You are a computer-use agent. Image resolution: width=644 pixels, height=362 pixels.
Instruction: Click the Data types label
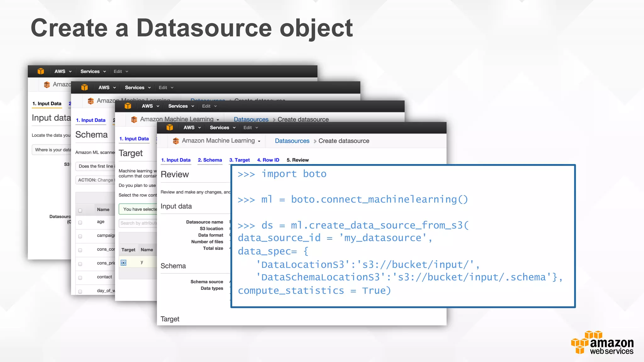point(212,288)
